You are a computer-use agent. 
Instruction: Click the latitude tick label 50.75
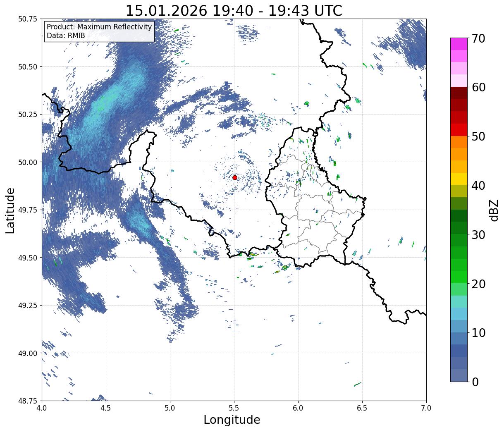[x=27, y=19]
